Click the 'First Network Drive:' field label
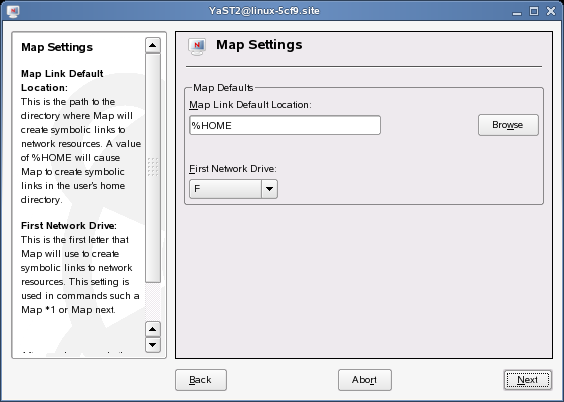 (233, 169)
